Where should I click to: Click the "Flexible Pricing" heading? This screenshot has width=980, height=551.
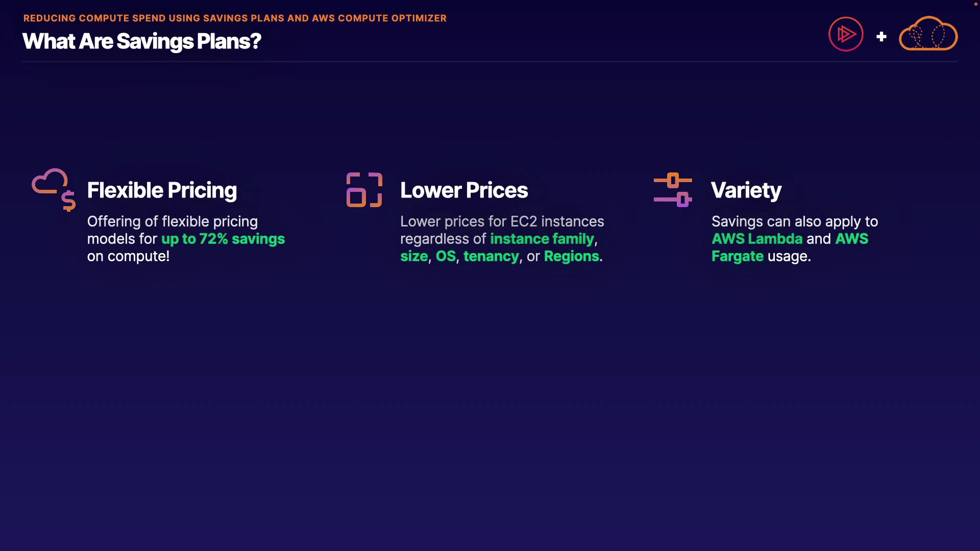[x=162, y=190]
